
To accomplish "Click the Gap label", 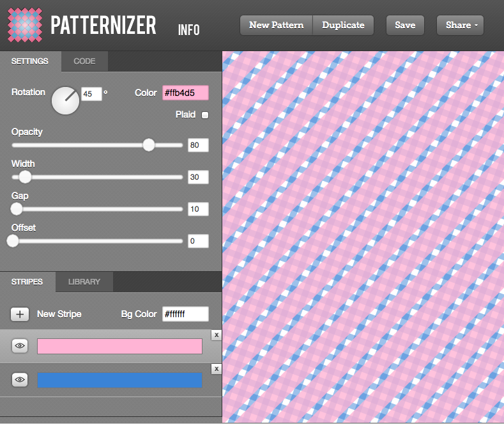I will click(20, 196).
